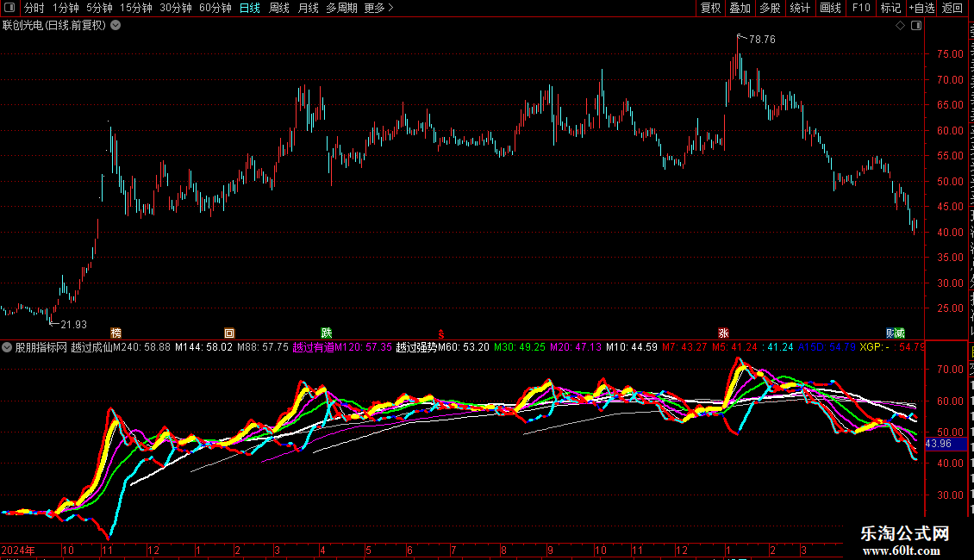Image resolution: width=974 pixels, height=560 pixels.
Task: Click the M144: 58.02 indicator value
Action: [x=203, y=347]
